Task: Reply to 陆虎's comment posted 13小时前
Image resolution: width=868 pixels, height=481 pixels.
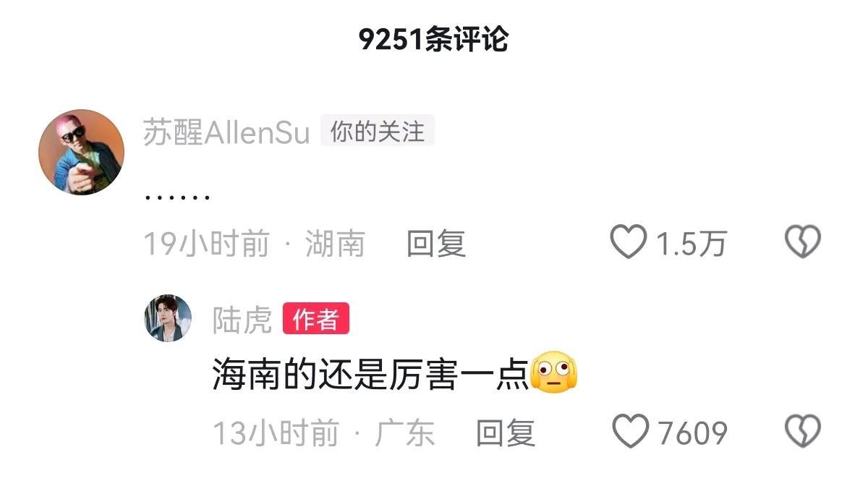Action: pyautogui.click(x=505, y=433)
